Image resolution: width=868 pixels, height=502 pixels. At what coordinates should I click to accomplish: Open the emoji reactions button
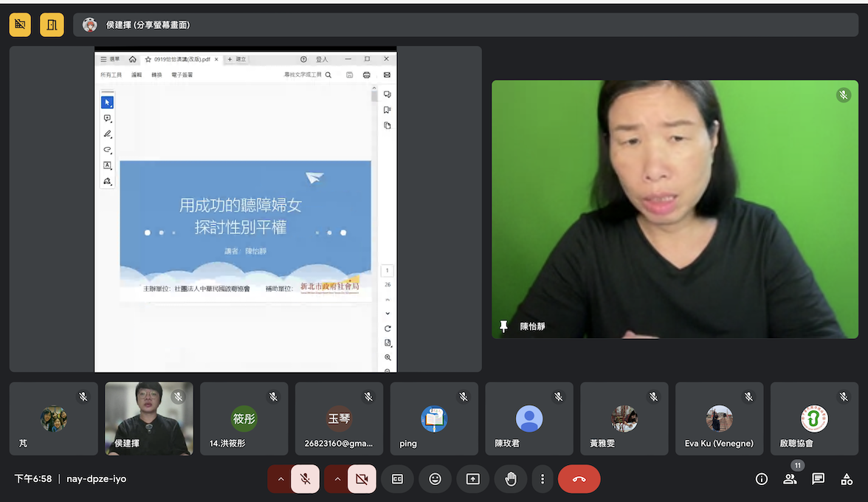coord(435,479)
